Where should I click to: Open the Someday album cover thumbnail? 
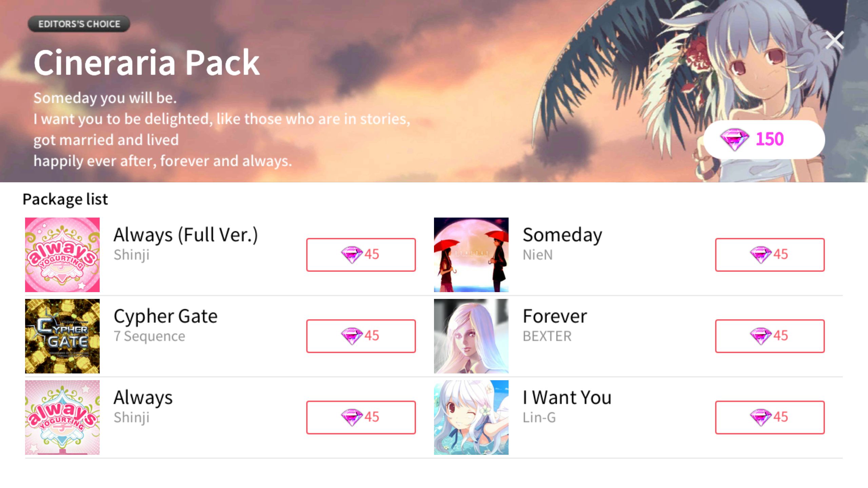pyautogui.click(x=471, y=255)
